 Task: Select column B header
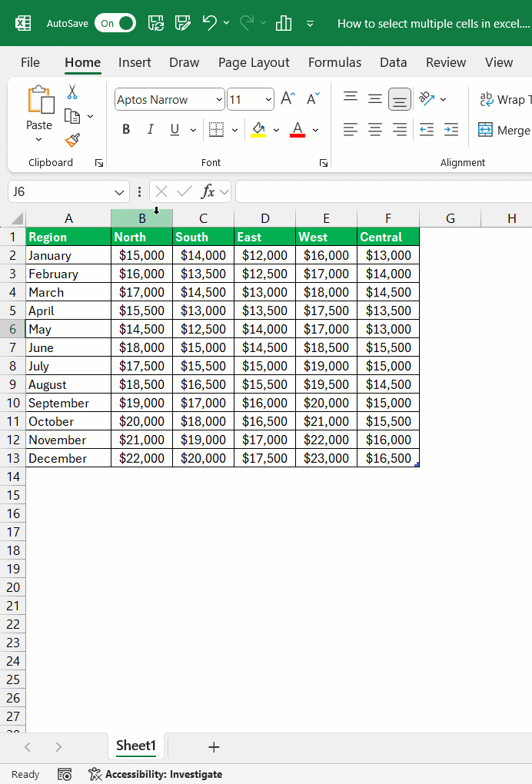(x=142, y=218)
